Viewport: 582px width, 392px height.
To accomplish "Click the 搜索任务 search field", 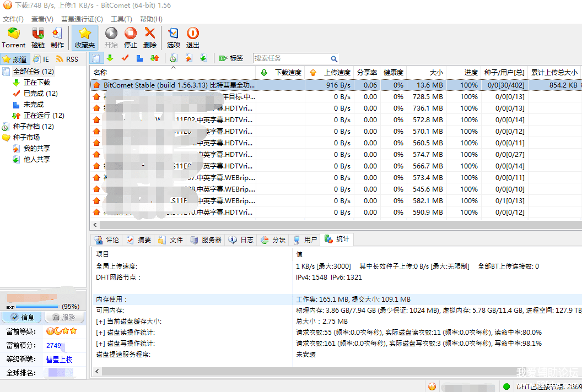I will (x=290, y=58).
